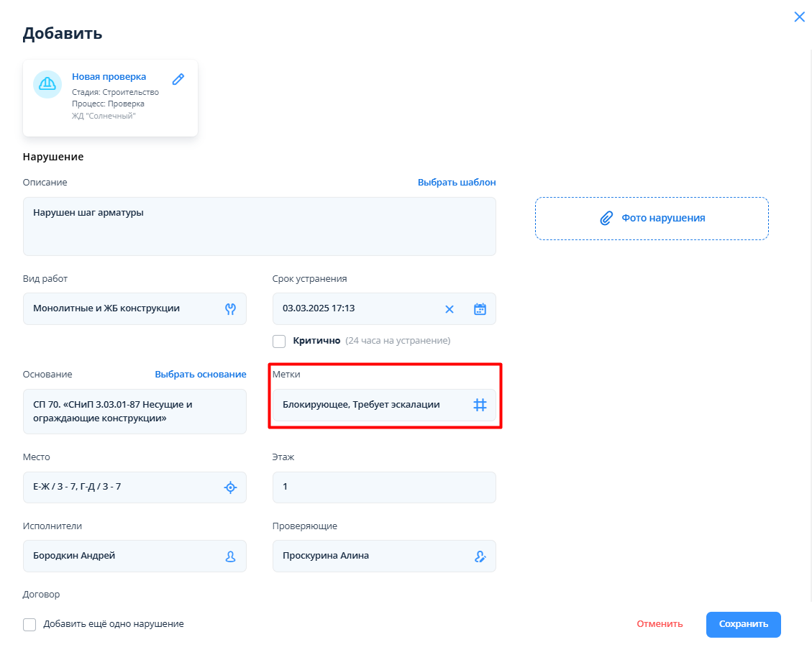Check Добавить ещё одно нарушение checkbox

tap(29, 624)
